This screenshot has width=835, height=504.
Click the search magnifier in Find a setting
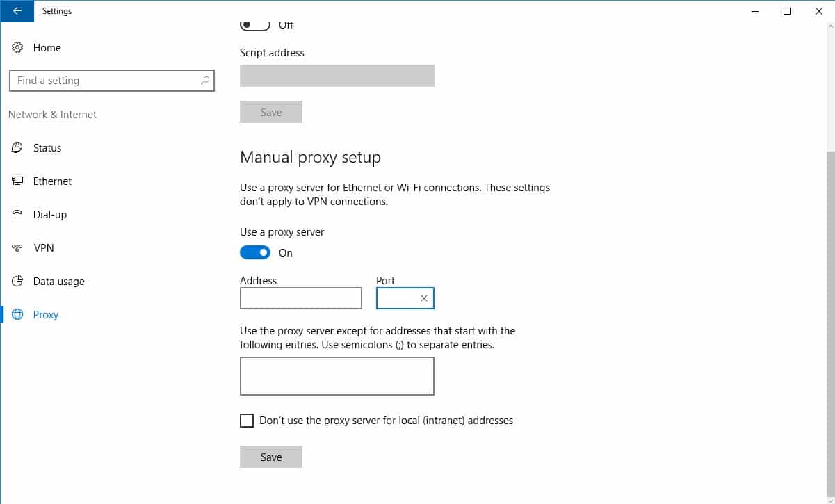coord(205,81)
